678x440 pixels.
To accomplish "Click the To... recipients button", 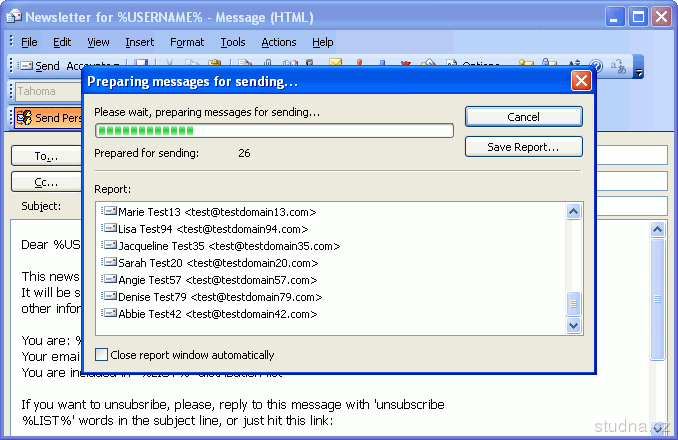I will tap(46, 156).
